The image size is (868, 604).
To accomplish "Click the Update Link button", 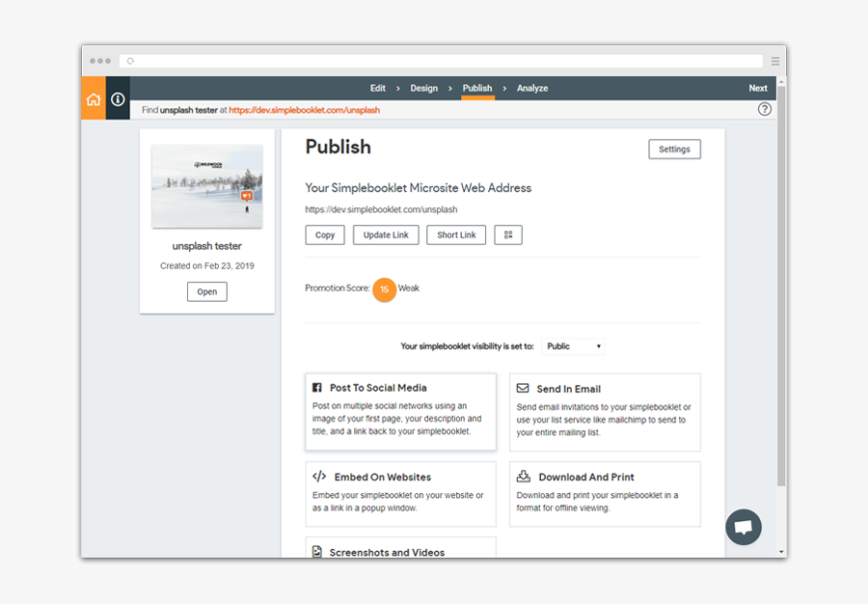I will 386,234.
